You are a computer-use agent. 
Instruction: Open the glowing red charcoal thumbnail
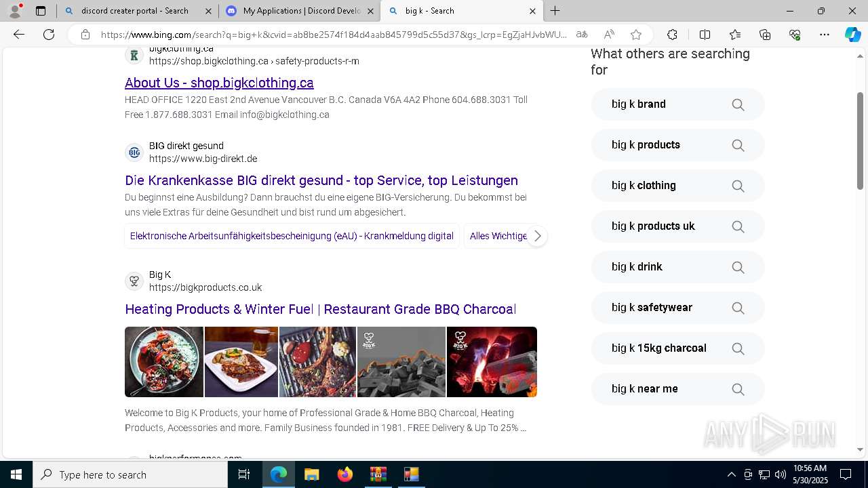[492, 362]
